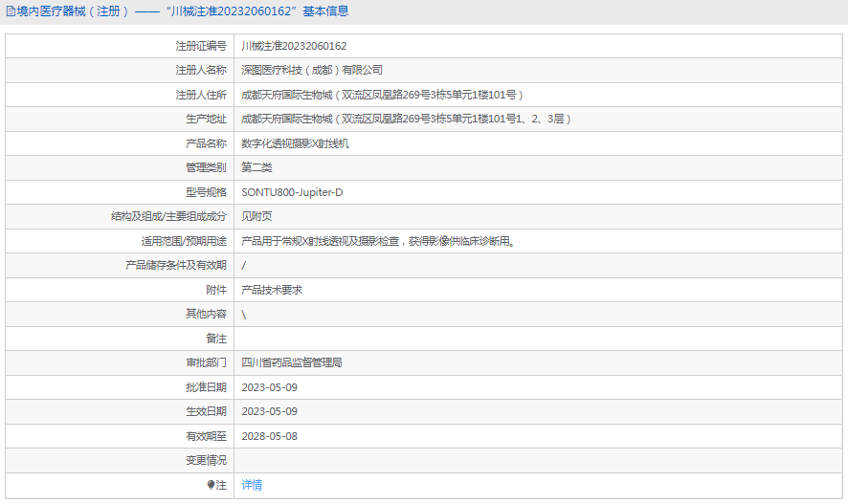The image size is (848, 504).
Task: Click the 适用范围/预期用途 label
Action: (184, 241)
